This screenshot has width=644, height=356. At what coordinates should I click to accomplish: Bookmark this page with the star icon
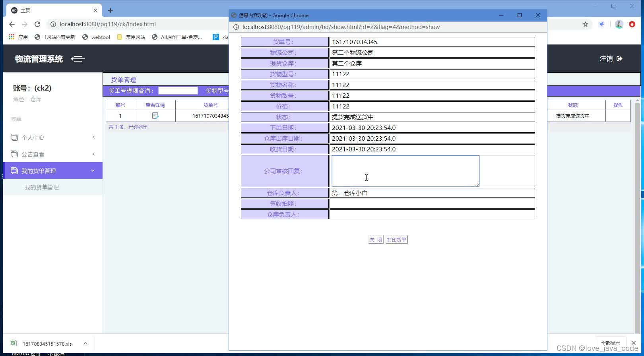(x=586, y=24)
